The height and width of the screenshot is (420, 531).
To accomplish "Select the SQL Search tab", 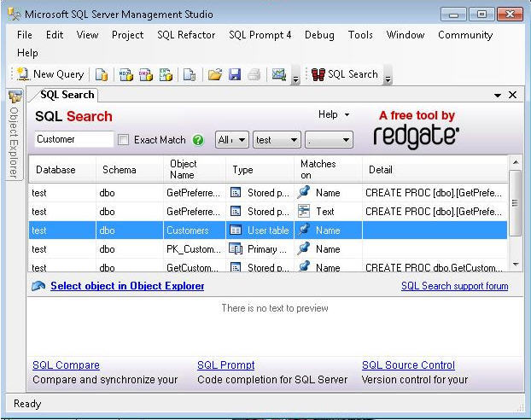I will click(x=67, y=95).
